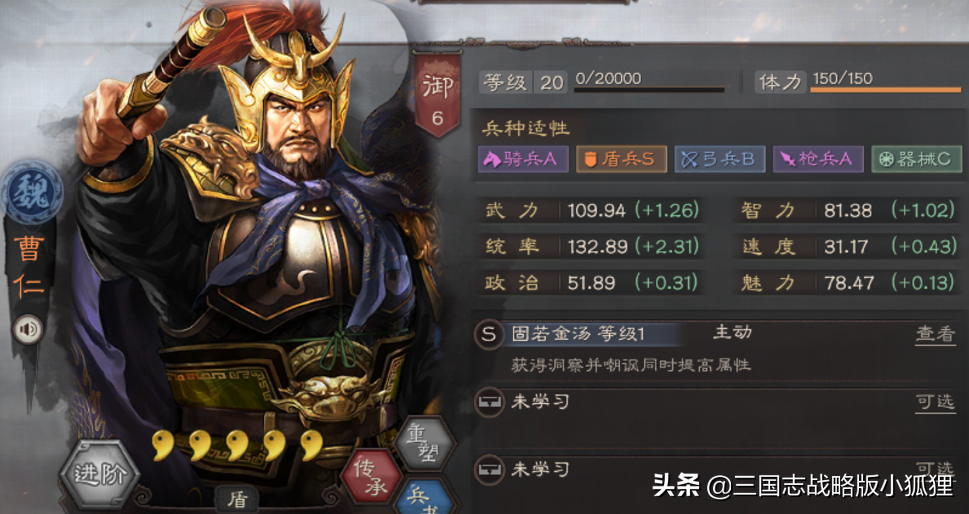Tap the S rank skill icon
The width and height of the screenshot is (969, 514).
click(x=489, y=335)
